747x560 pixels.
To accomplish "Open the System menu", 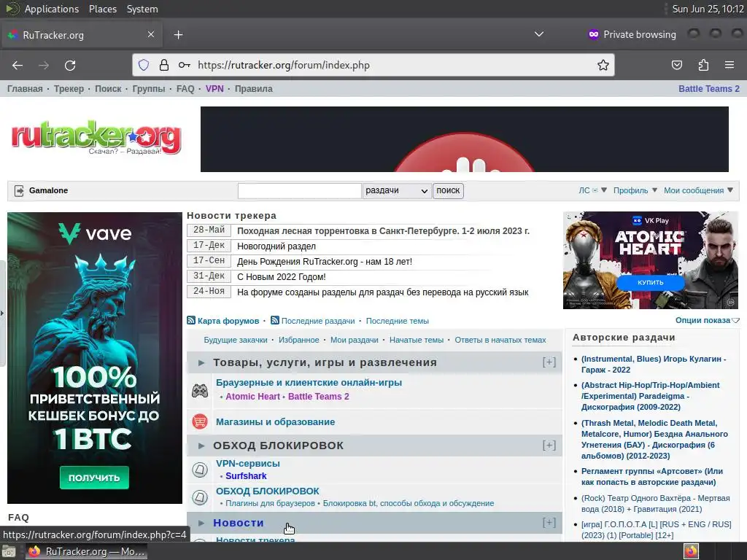I will (x=142, y=9).
